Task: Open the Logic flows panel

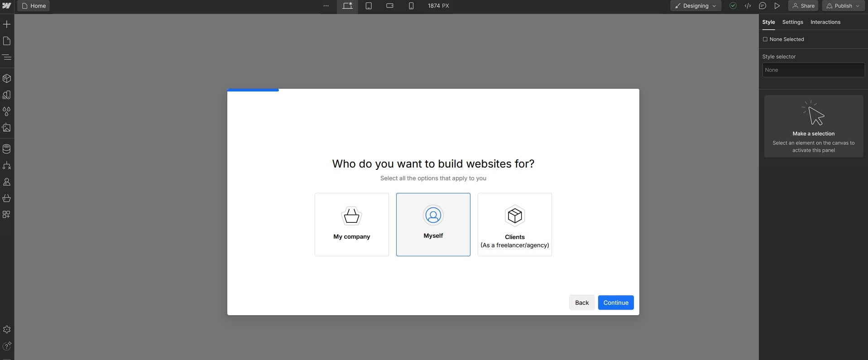Action: point(7,166)
